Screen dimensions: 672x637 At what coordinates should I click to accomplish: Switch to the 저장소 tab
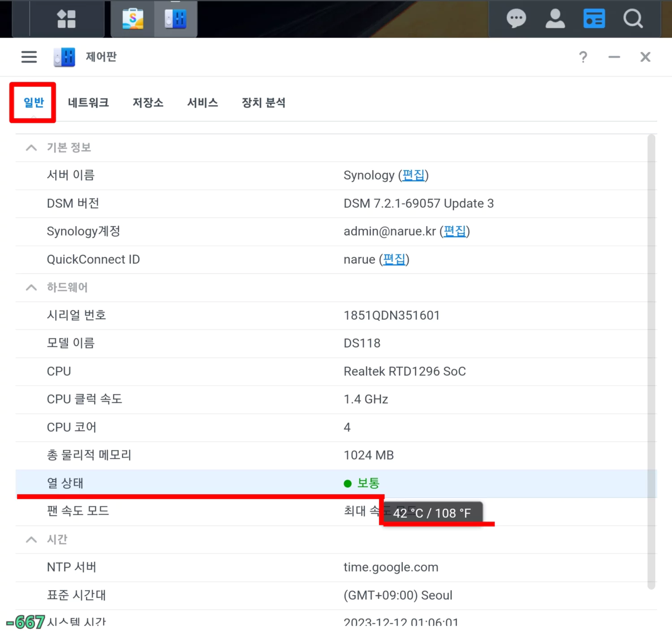pyautogui.click(x=148, y=103)
